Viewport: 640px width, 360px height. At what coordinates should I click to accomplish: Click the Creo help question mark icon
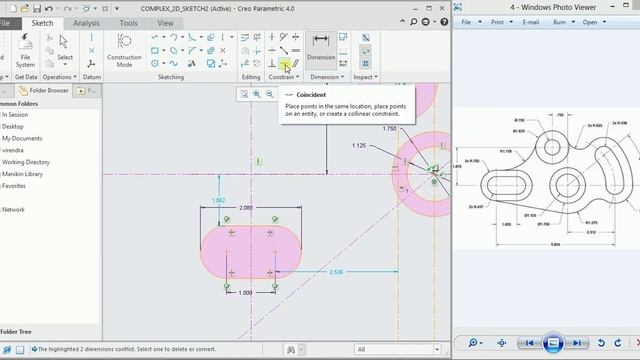coord(444,22)
